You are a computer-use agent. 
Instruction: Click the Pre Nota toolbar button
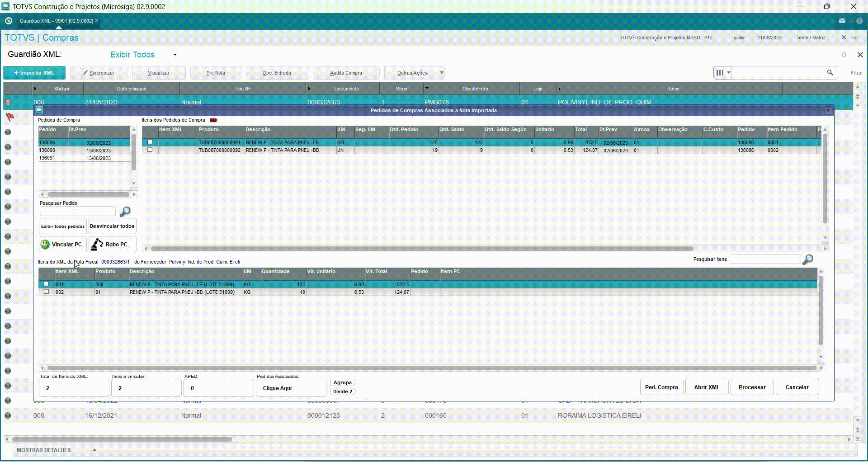[216, 73]
